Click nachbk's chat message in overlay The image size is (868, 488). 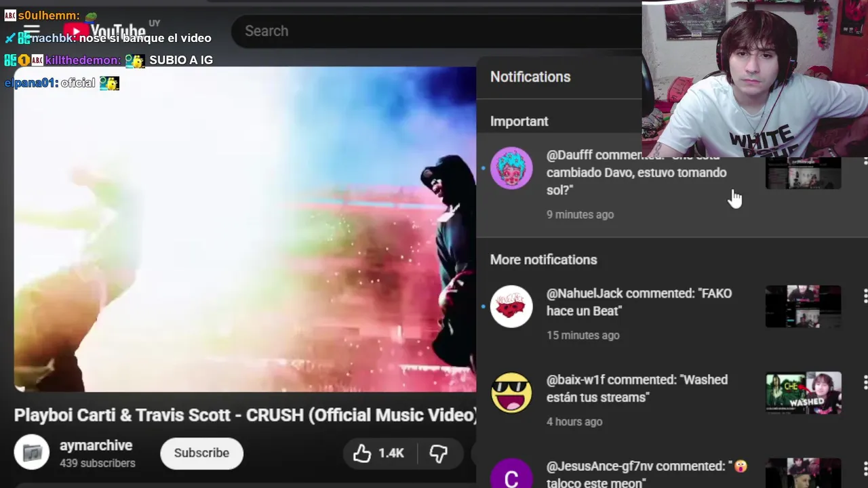pyautogui.click(x=108, y=38)
